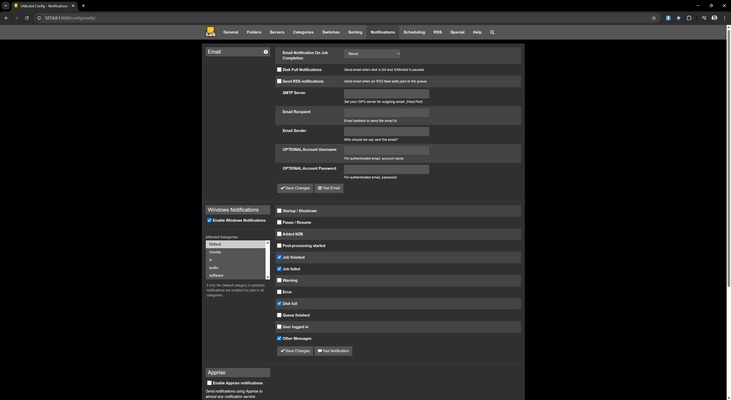Open the Categories tab
Screen dimensions: 731x400
(x=303, y=32)
